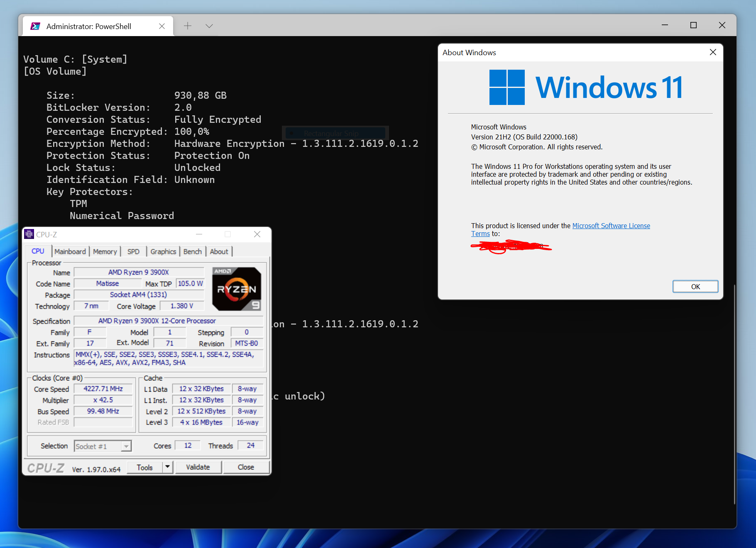The height and width of the screenshot is (548, 756).
Task: Click the Threads count value 24
Action: point(251,446)
